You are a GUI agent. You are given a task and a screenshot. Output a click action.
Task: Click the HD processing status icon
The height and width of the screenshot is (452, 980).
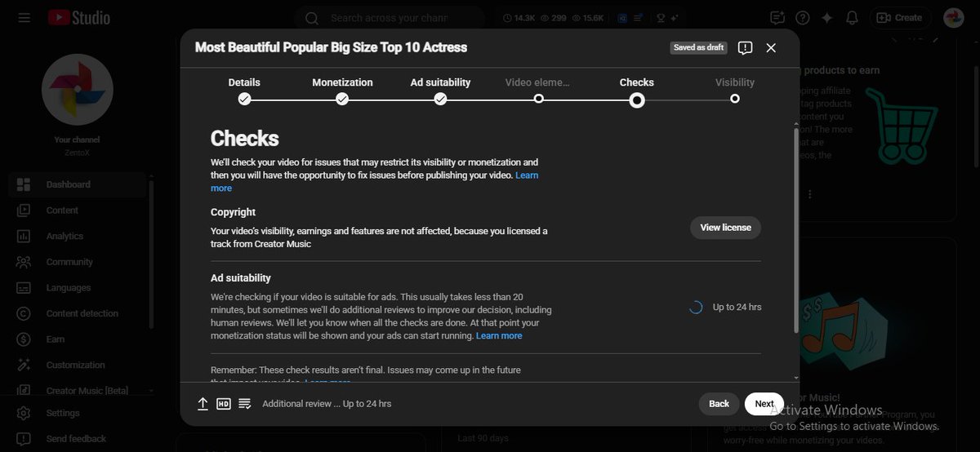pyautogui.click(x=224, y=404)
